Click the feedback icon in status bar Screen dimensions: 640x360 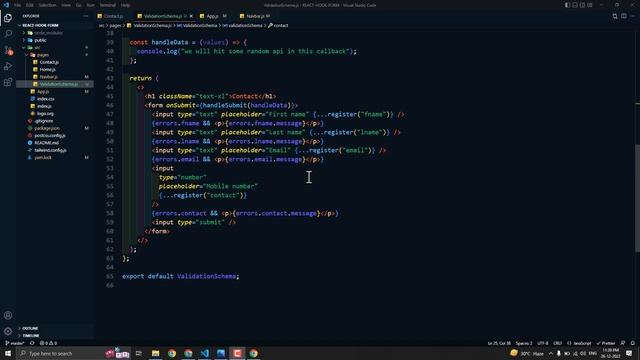point(623,343)
